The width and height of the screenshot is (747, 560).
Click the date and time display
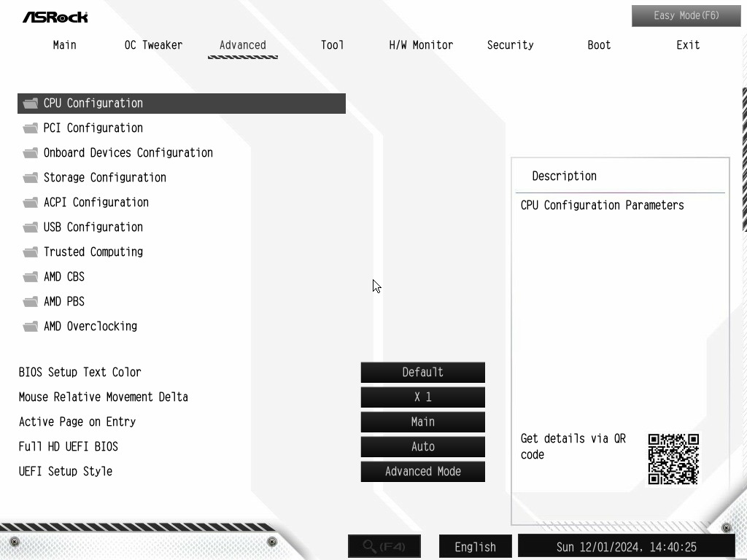(627, 547)
